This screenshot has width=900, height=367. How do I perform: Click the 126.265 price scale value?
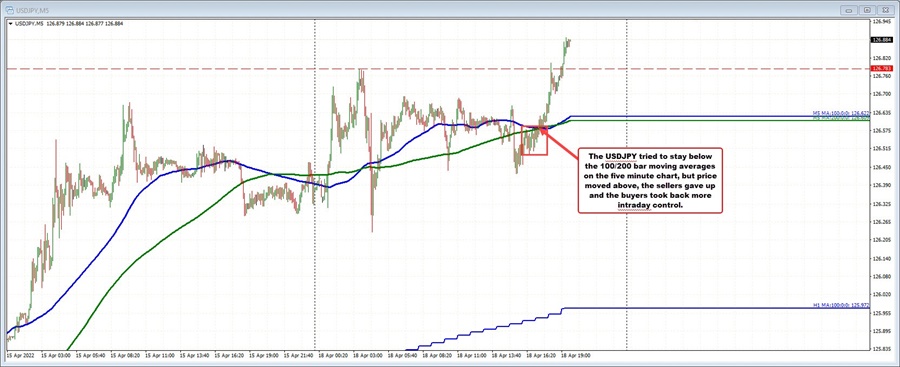tap(881, 222)
